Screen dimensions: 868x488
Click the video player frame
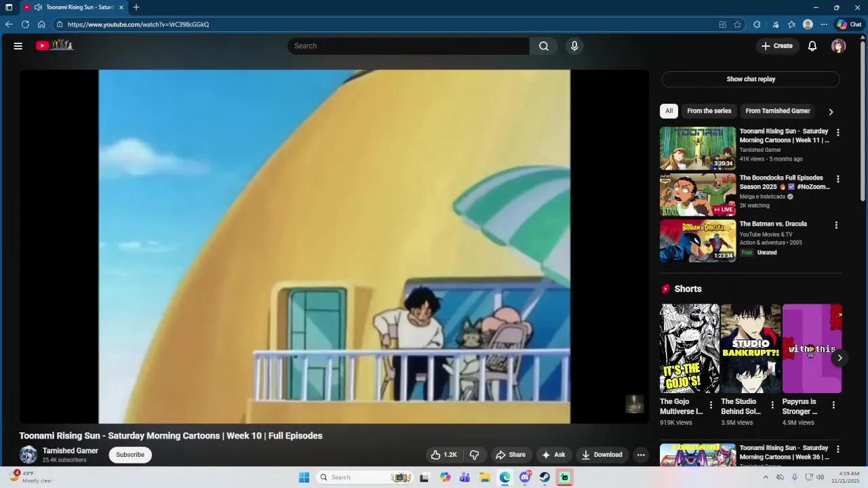334,247
